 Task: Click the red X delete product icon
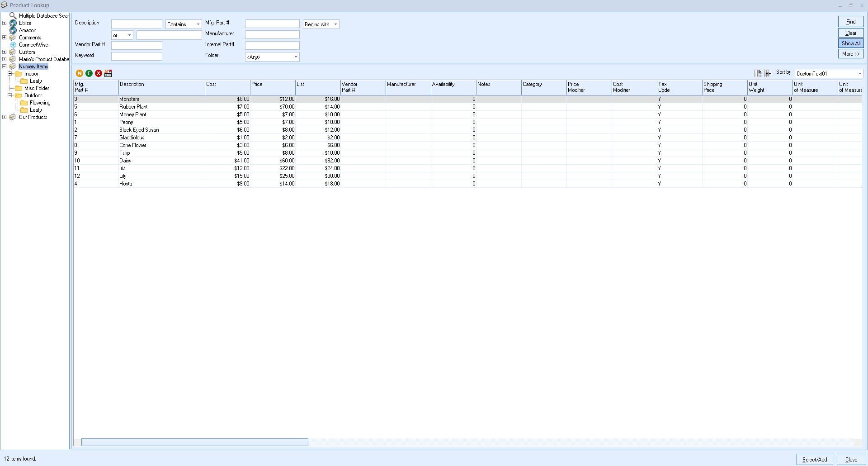tap(99, 73)
